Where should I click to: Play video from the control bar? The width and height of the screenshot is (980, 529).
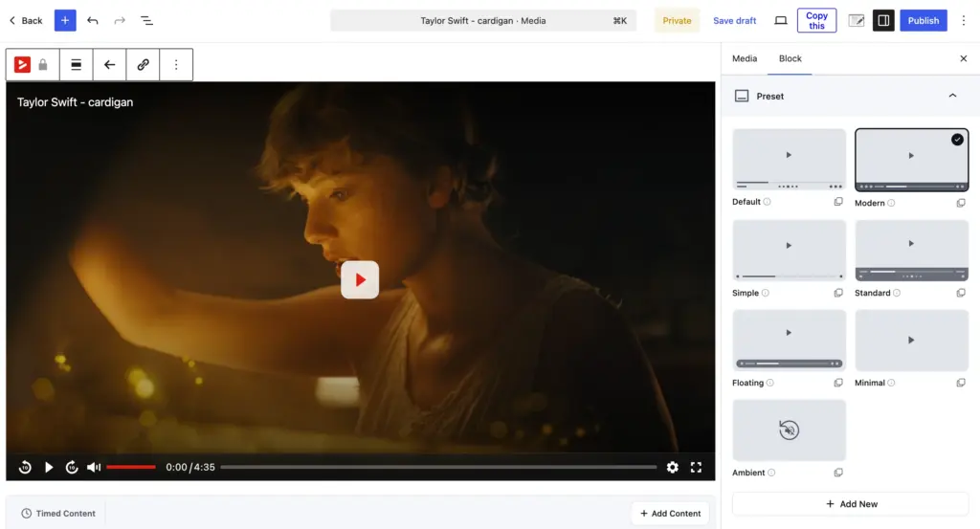49,467
